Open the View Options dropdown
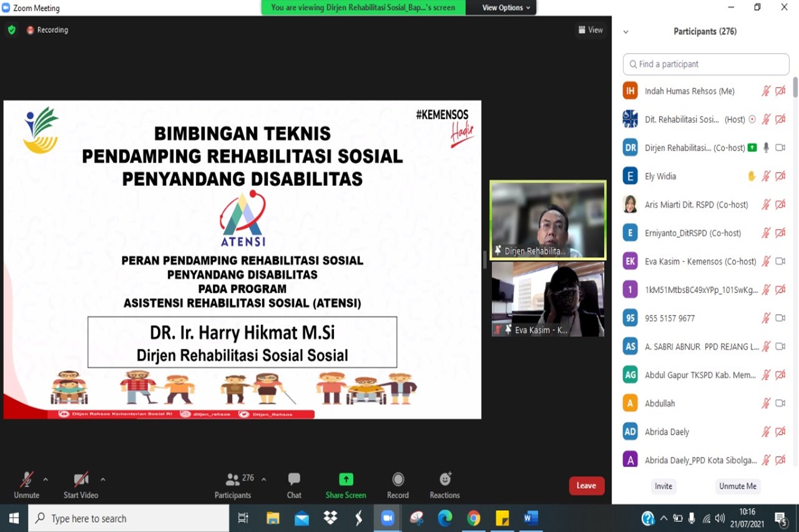The width and height of the screenshot is (799, 532). 506,7
